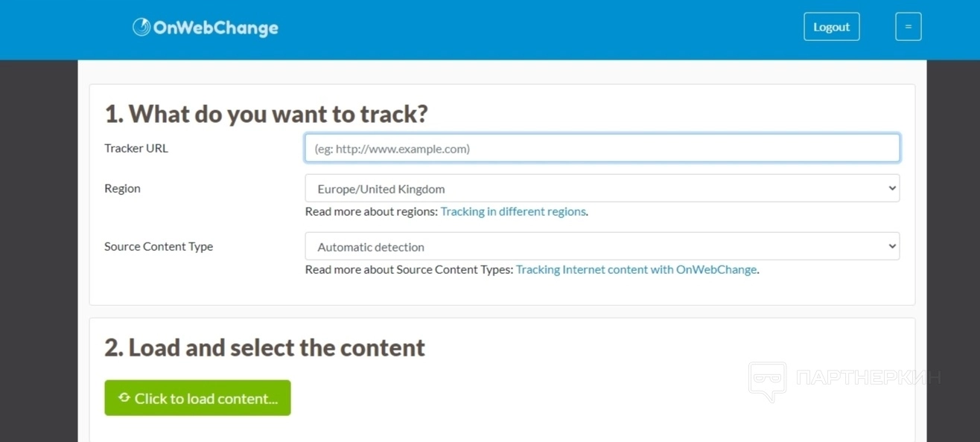Click the 'Region' field label
Viewport: 980px width, 442px height.
122,188
